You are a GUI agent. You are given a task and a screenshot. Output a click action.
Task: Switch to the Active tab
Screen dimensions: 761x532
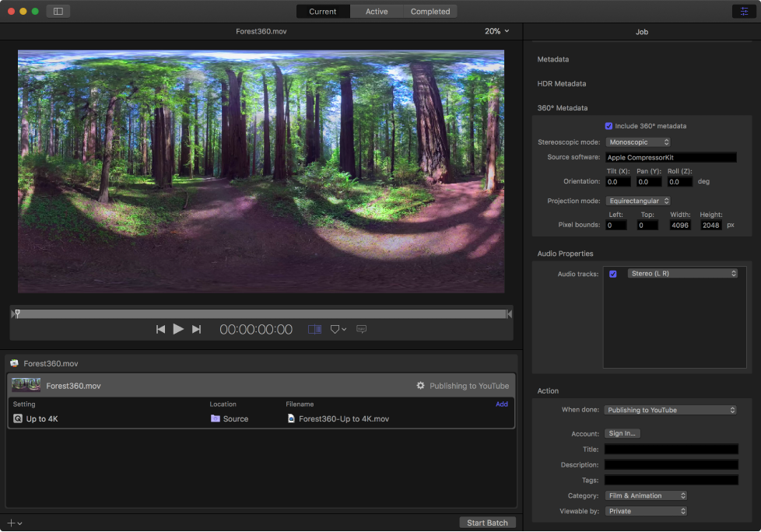click(x=377, y=12)
